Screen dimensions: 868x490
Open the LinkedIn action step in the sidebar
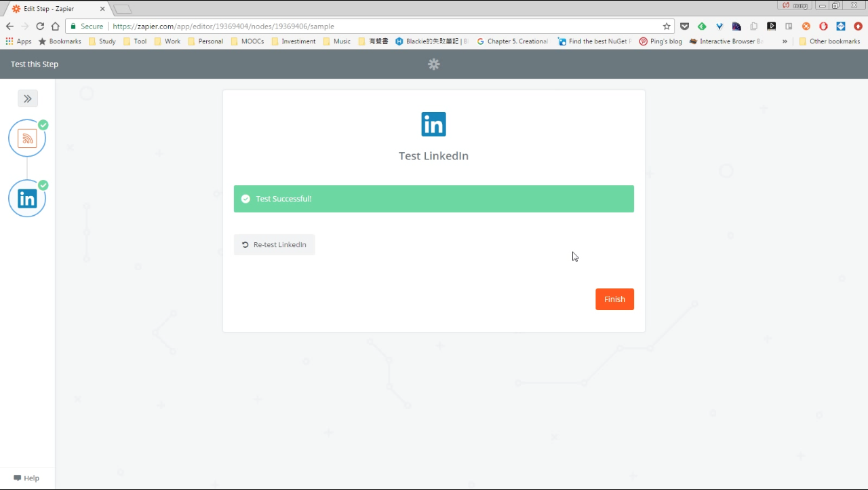(27, 199)
